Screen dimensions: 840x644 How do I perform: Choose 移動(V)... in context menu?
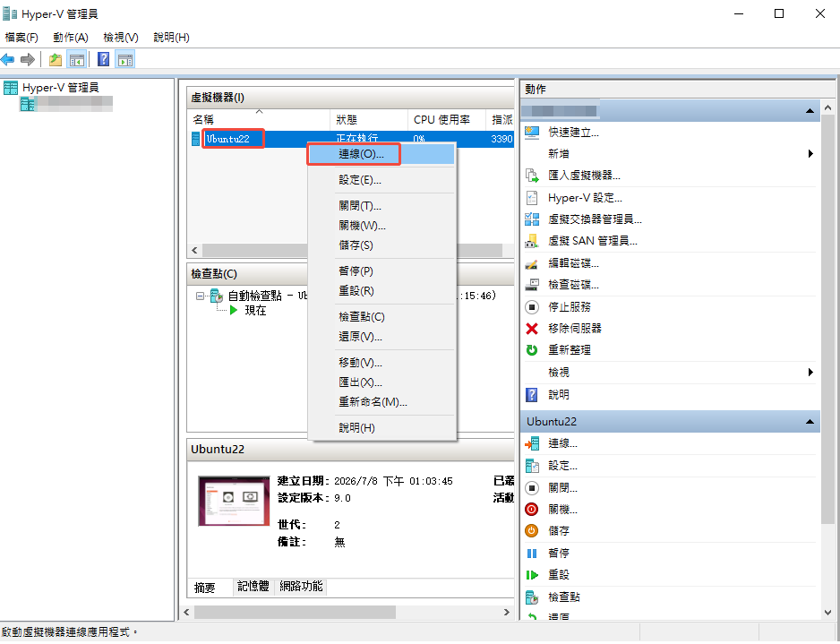coord(381,364)
